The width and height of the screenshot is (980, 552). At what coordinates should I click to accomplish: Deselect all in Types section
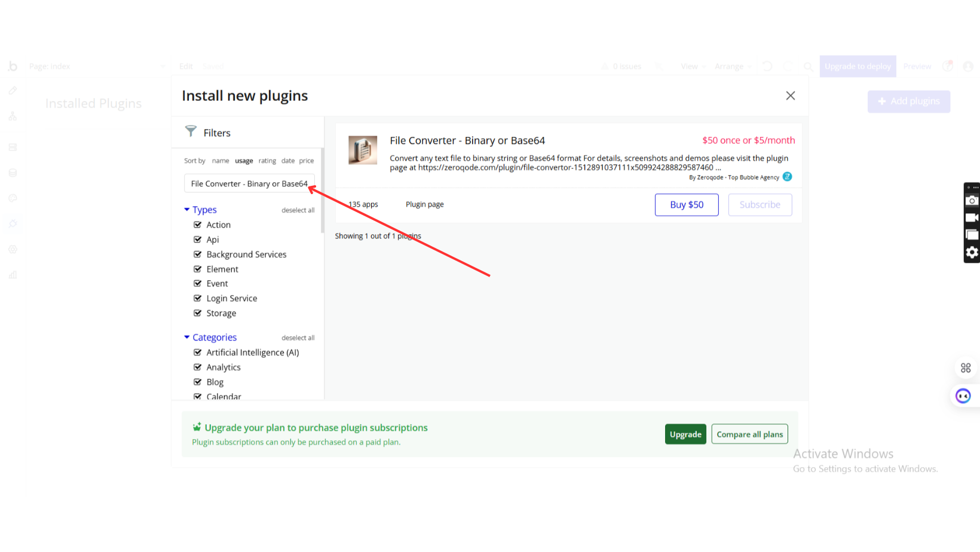[x=298, y=210]
